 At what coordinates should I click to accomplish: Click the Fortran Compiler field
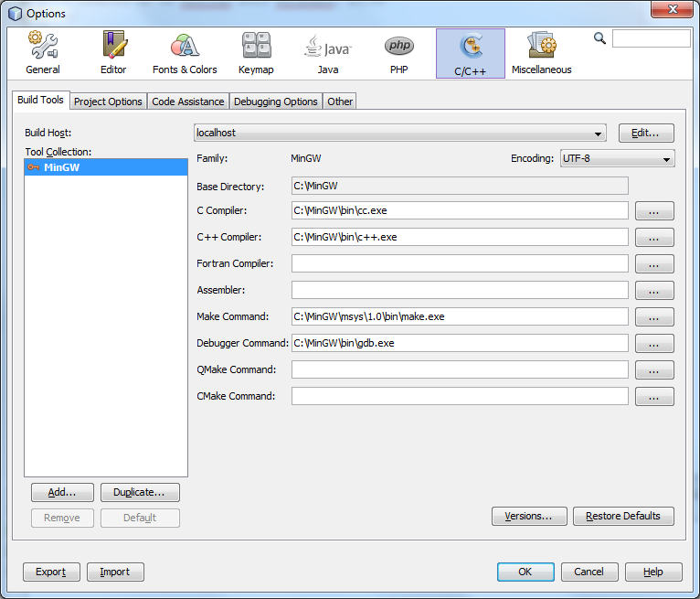click(460, 263)
